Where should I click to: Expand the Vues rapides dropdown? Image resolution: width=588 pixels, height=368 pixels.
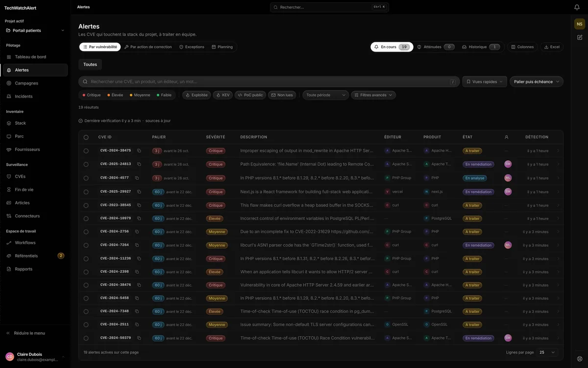485,81
